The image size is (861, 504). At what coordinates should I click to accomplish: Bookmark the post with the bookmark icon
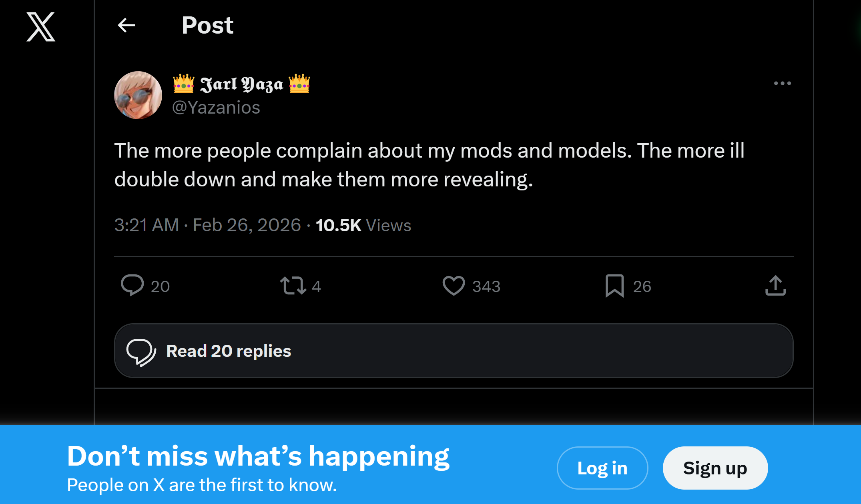point(614,286)
